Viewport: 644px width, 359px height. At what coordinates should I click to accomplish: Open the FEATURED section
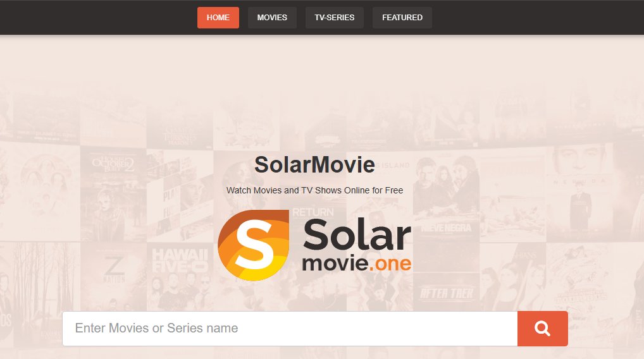click(402, 18)
